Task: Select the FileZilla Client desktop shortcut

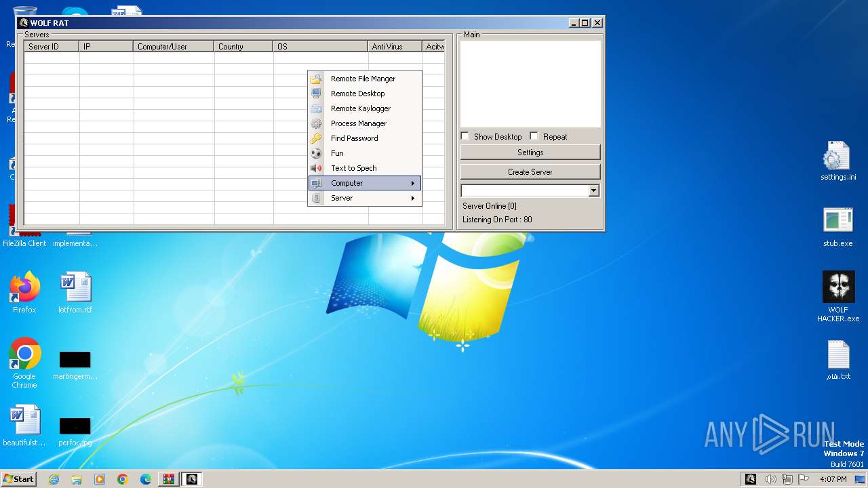Action: [x=24, y=227]
